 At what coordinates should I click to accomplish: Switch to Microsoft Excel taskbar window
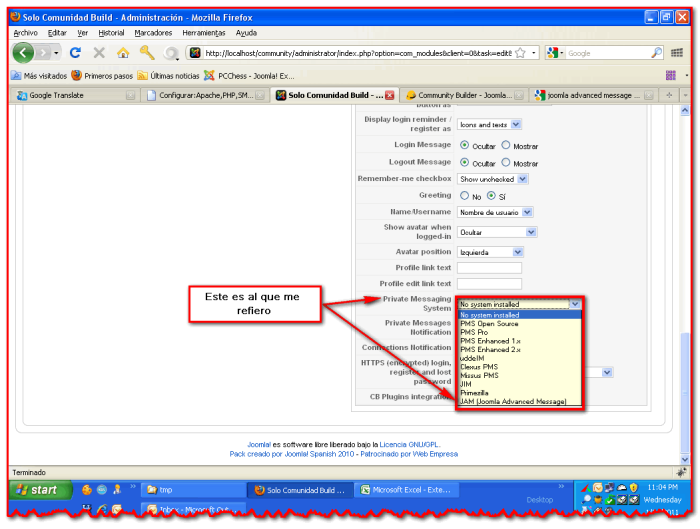406,490
